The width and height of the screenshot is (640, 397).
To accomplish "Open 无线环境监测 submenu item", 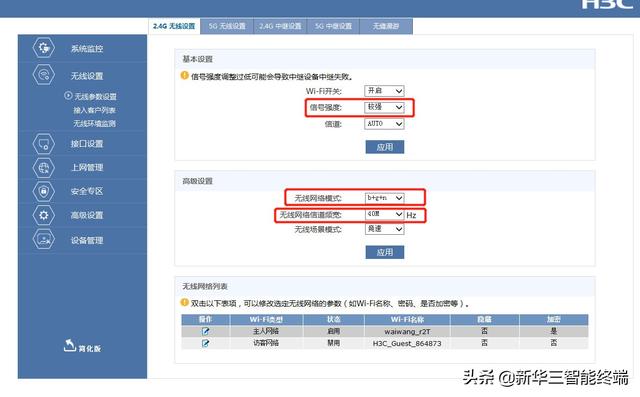I will coord(94,124).
